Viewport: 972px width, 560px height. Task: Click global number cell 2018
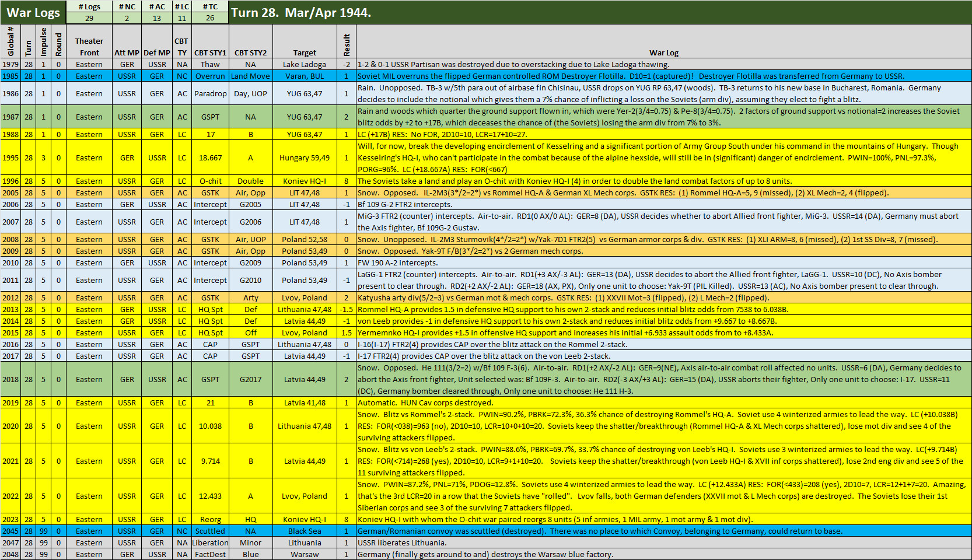click(11, 379)
